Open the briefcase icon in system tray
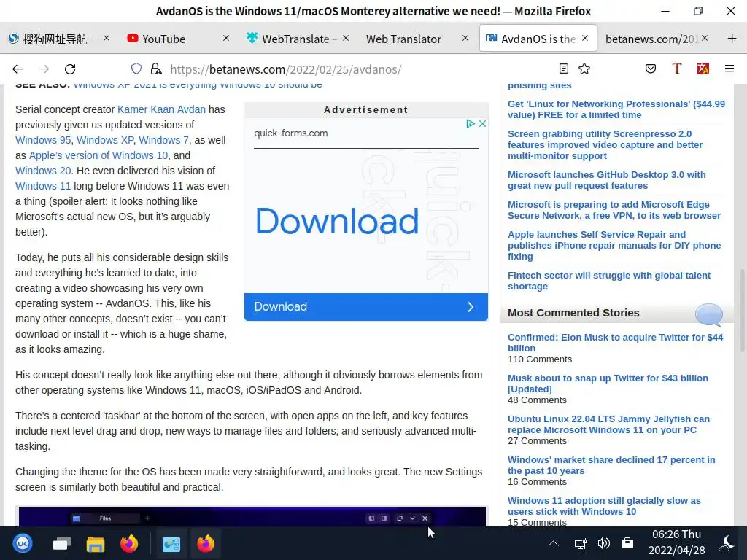Viewport: 747px width, 560px height. 627,543
